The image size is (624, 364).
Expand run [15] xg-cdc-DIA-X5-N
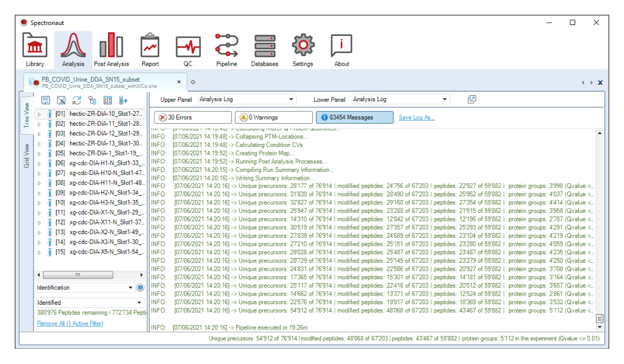point(39,252)
